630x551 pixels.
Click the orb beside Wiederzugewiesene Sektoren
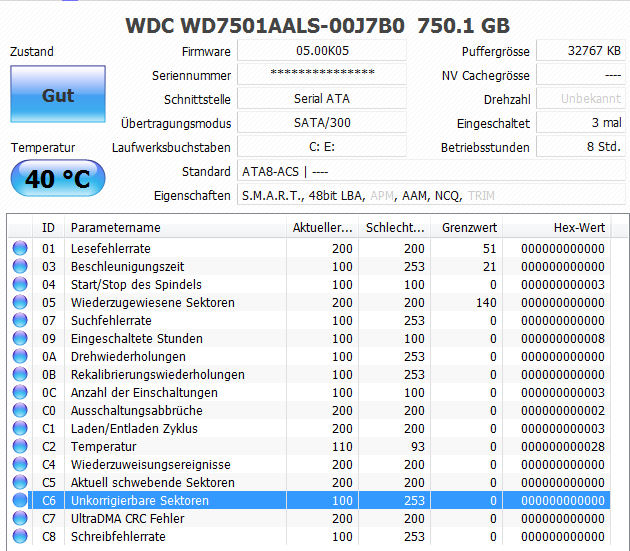[x=20, y=302]
